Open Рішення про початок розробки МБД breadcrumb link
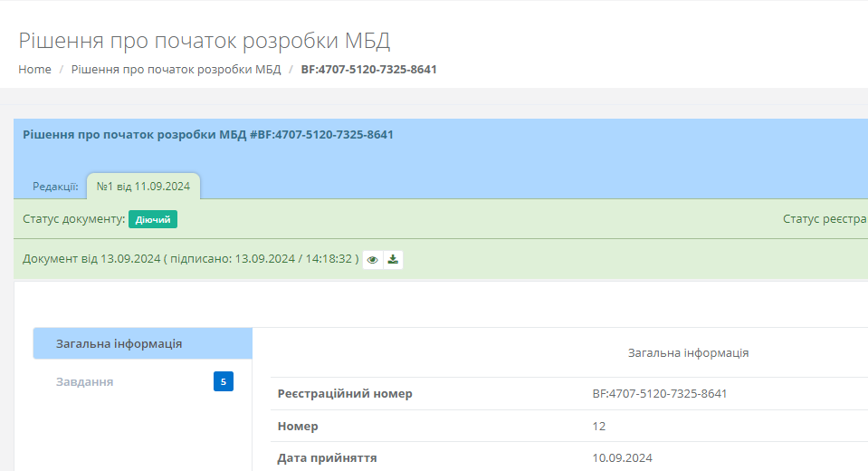This screenshot has width=868, height=471. click(x=176, y=70)
